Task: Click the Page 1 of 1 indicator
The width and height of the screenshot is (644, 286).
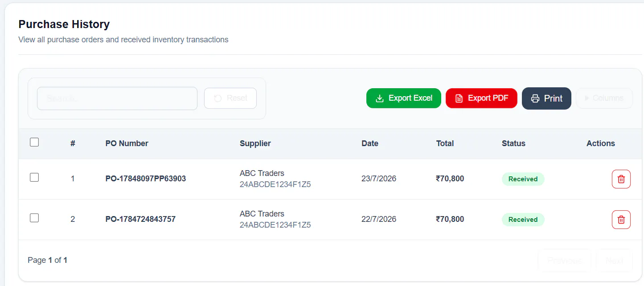Action: point(48,260)
